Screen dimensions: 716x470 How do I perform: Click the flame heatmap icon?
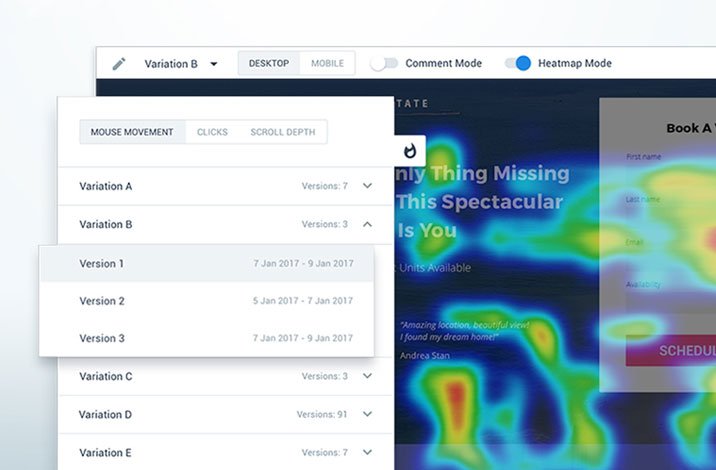pyautogui.click(x=410, y=151)
